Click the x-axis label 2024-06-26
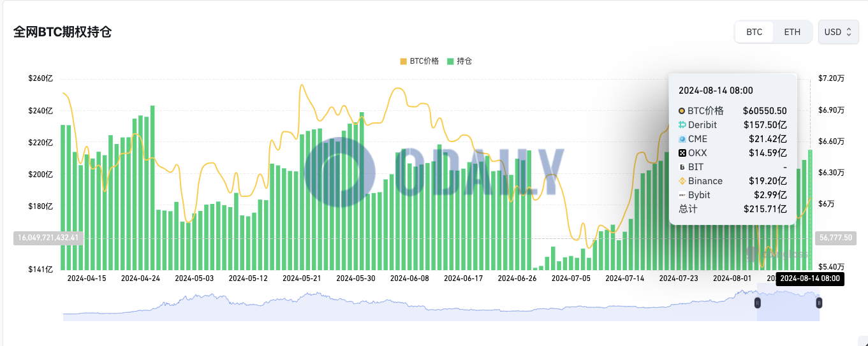This screenshot has width=868, height=346. [517, 278]
